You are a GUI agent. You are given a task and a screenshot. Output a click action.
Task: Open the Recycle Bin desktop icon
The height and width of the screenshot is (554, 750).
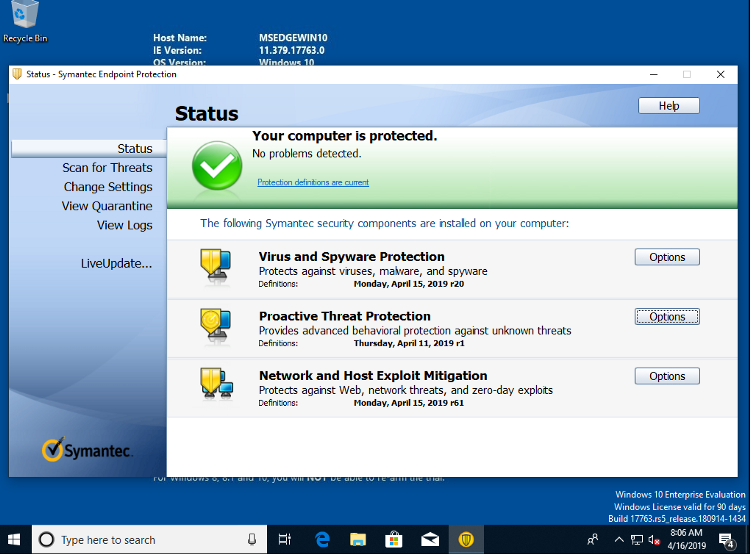[x=25, y=22]
